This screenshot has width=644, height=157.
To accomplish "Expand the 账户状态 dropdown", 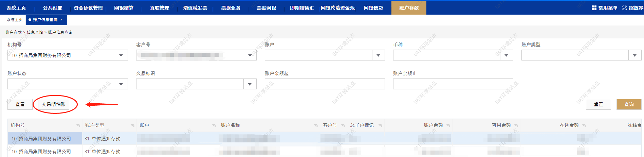I will click(x=121, y=84).
